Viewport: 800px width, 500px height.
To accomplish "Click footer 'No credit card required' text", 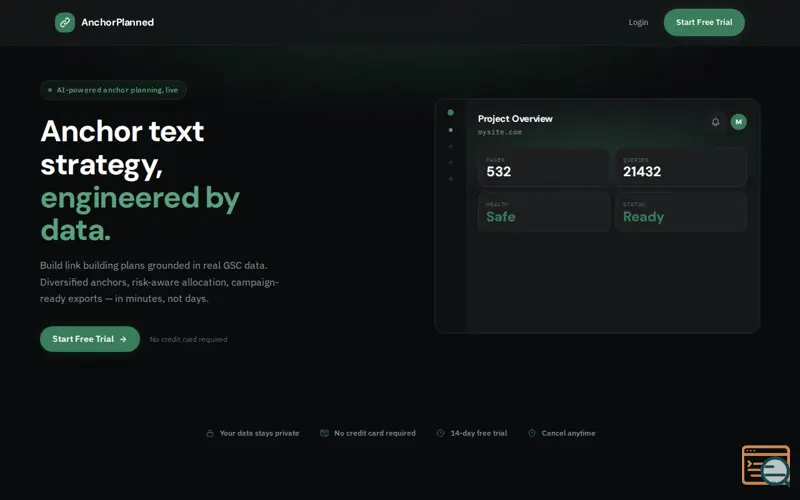I will click(x=374, y=433).
